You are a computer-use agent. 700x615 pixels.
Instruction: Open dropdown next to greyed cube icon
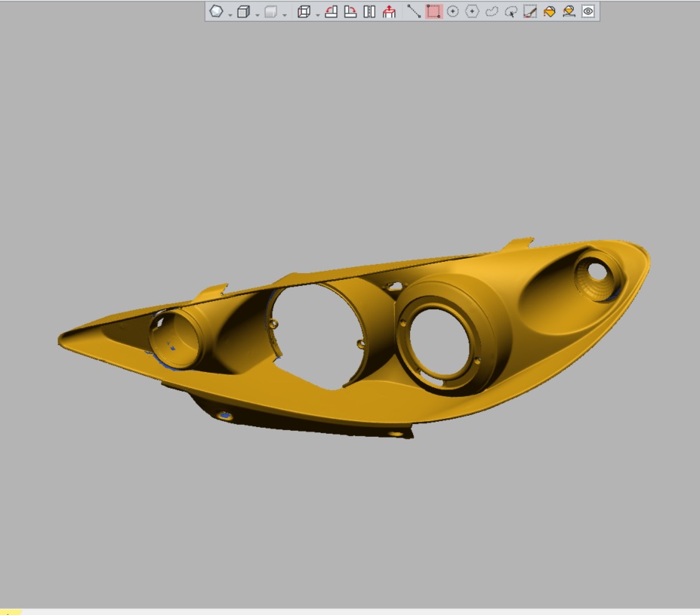(285, 15)
